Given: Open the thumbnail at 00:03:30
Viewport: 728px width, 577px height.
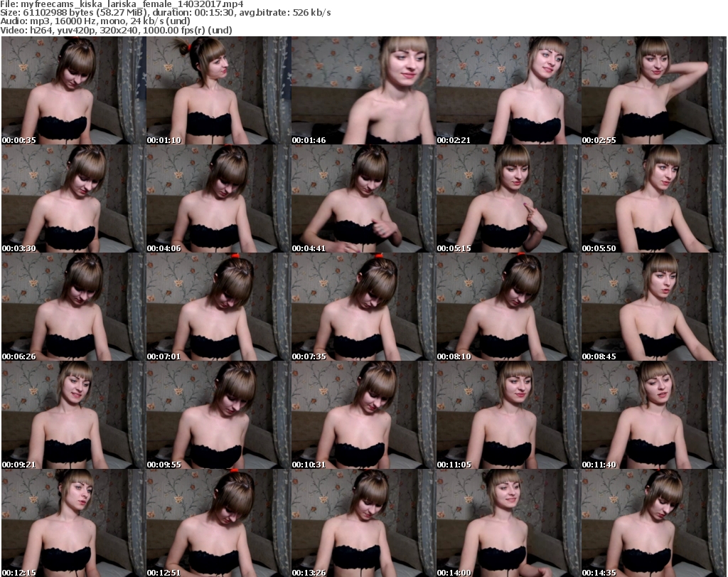Looking at the screenshot, I should (74, 198).
